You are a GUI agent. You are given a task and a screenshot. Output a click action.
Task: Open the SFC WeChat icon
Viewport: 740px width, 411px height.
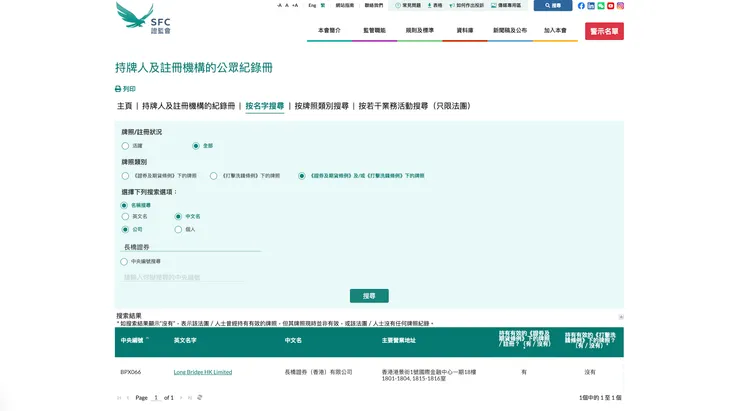(601, 6)
